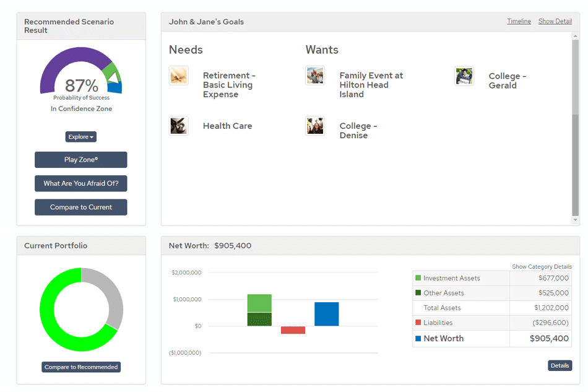Click the dark green Other Assets swatch
Image resolution: width=588 pixels, height=392 pixels.
point(418,292)
